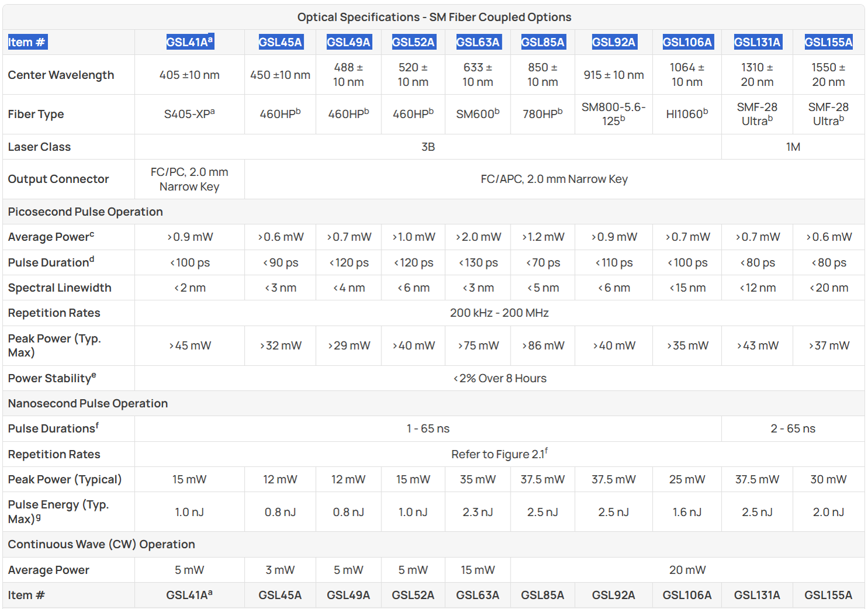Click the 'Spectral Linewidth' row label
Viewport: 868px width, 609px height.
[x=60, y=288]
